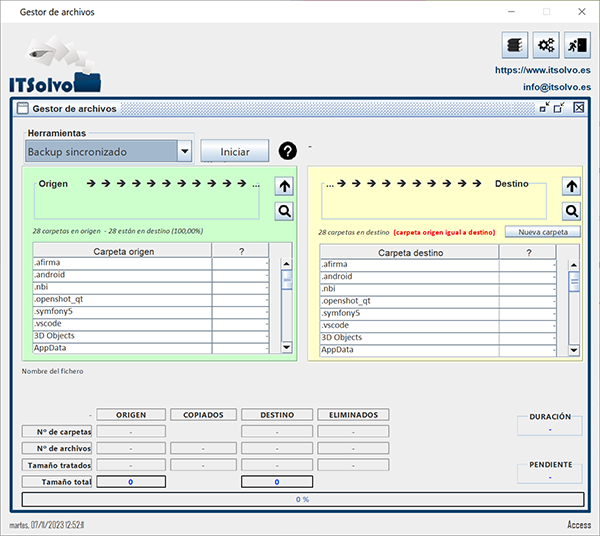This screenshot has width=600, height=536.
Task: Go up one level in Destino panel
Action: (x=571, y=186)
